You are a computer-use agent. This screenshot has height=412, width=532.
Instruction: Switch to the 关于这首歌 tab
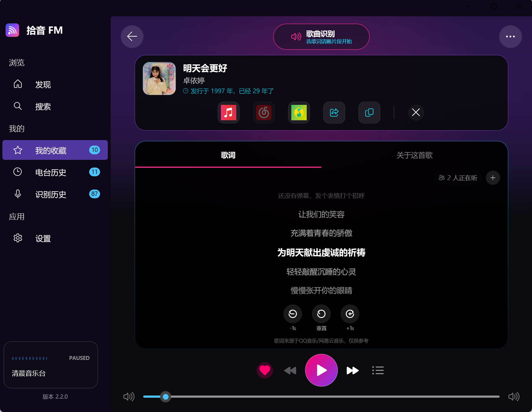point(414,155)
